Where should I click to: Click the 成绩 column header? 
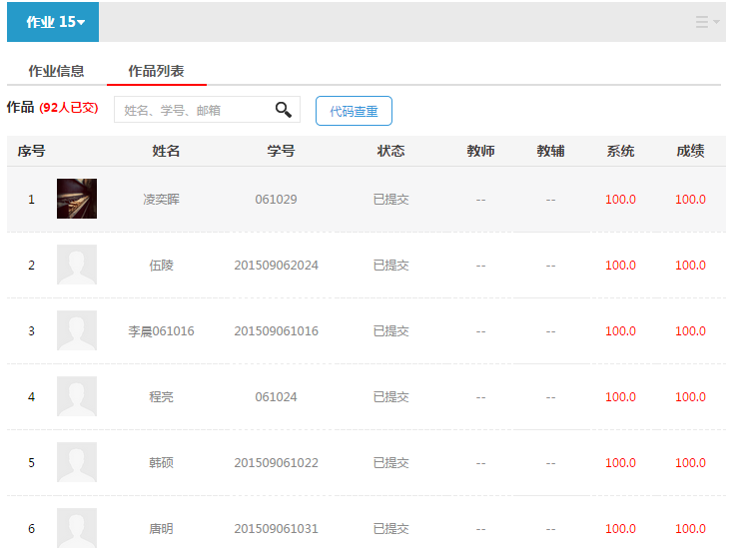tap(690, 151)
